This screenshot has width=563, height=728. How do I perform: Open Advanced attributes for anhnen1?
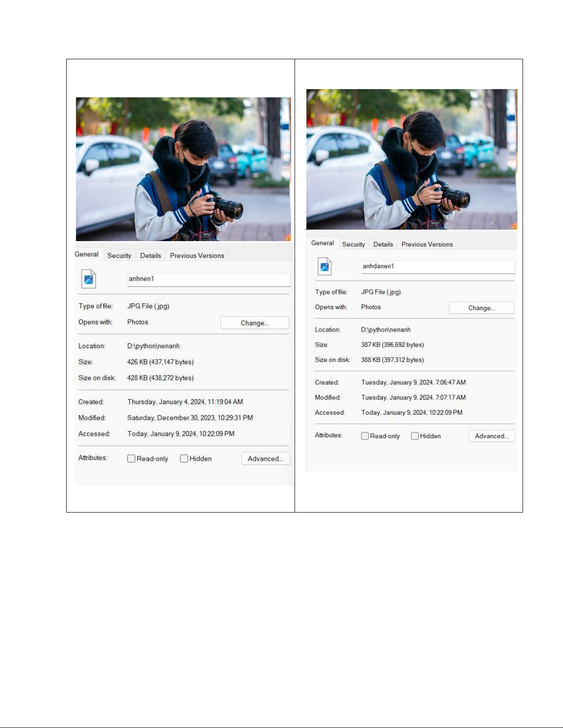pyautogui.click(x=265, y=458)
